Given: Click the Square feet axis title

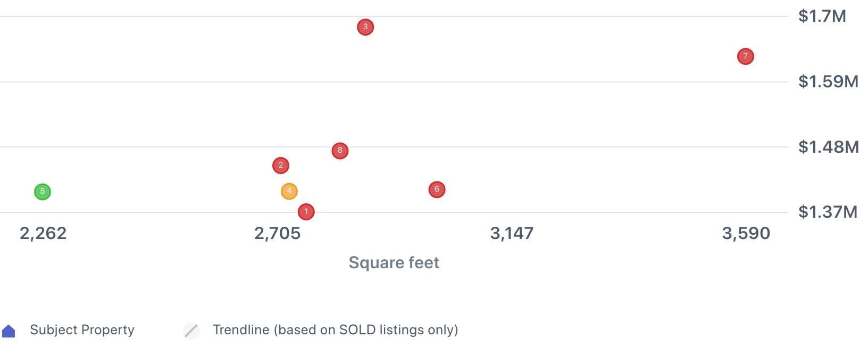Looking at the screenshot, I should point(394,262).
